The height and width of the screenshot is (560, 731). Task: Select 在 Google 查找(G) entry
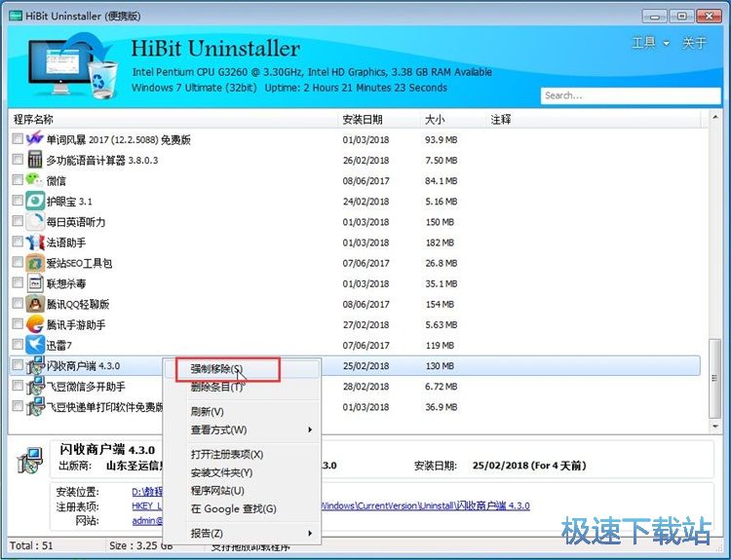(x=242, y=508)
